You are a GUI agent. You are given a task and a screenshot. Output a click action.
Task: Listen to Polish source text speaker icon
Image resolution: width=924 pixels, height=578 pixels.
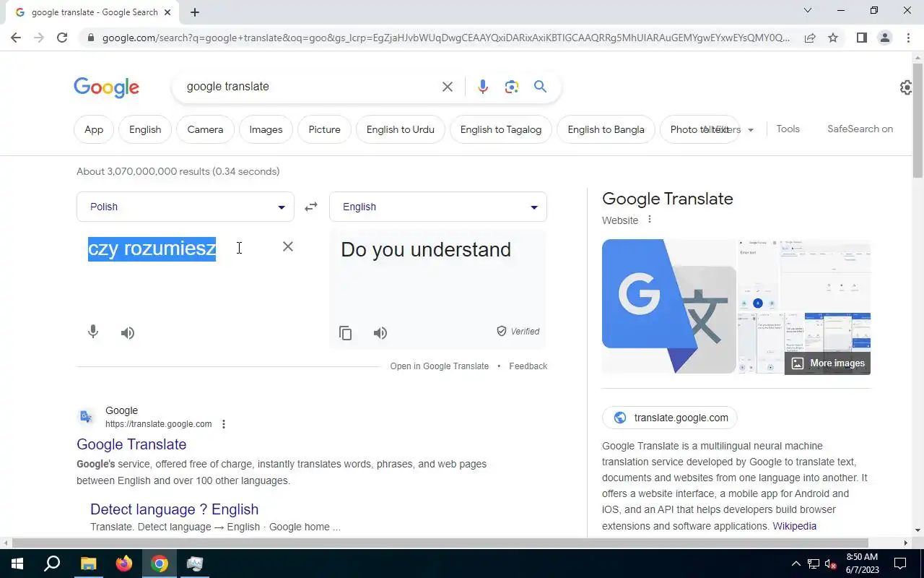click(x=128, y=333)
